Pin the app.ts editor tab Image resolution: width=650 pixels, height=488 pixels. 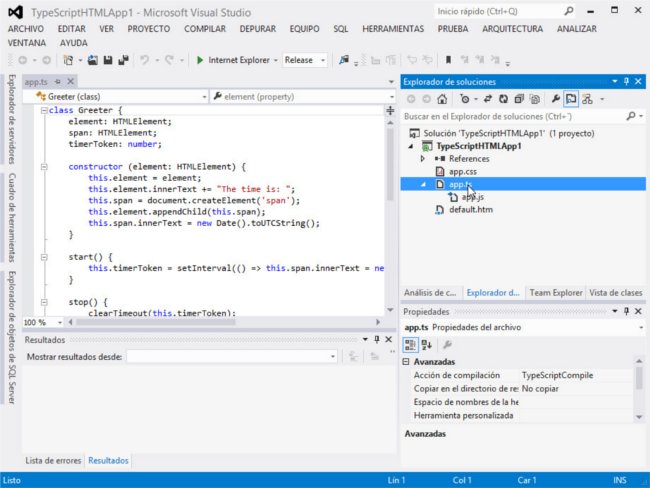click(58, 82)
